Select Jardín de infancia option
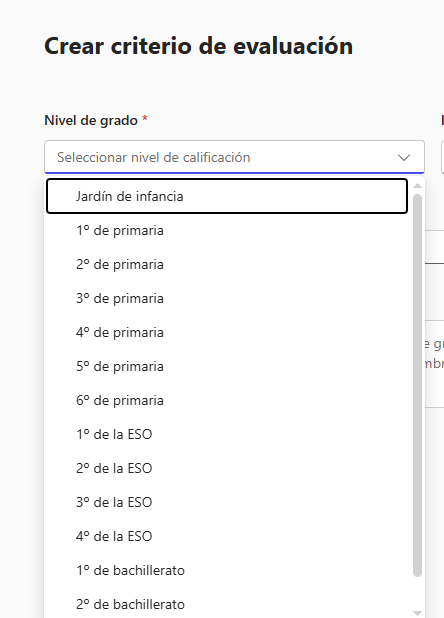 pyautogui.click(x=227, y=196)
